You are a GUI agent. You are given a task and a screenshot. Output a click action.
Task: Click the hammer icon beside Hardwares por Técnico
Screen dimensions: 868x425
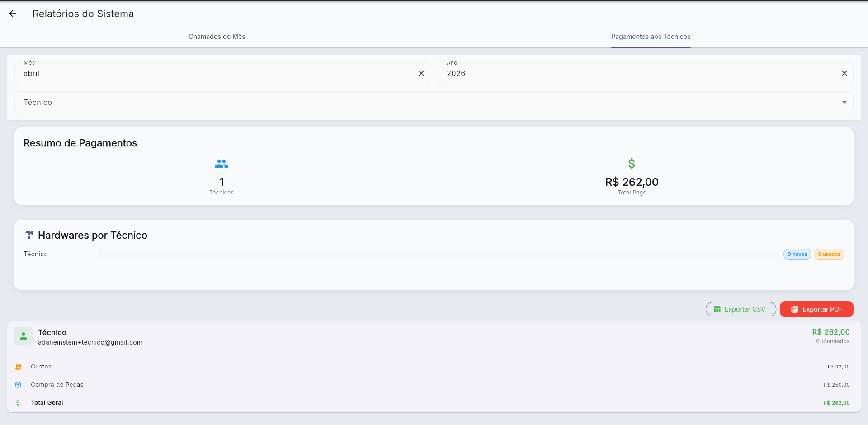pos(29,235)
